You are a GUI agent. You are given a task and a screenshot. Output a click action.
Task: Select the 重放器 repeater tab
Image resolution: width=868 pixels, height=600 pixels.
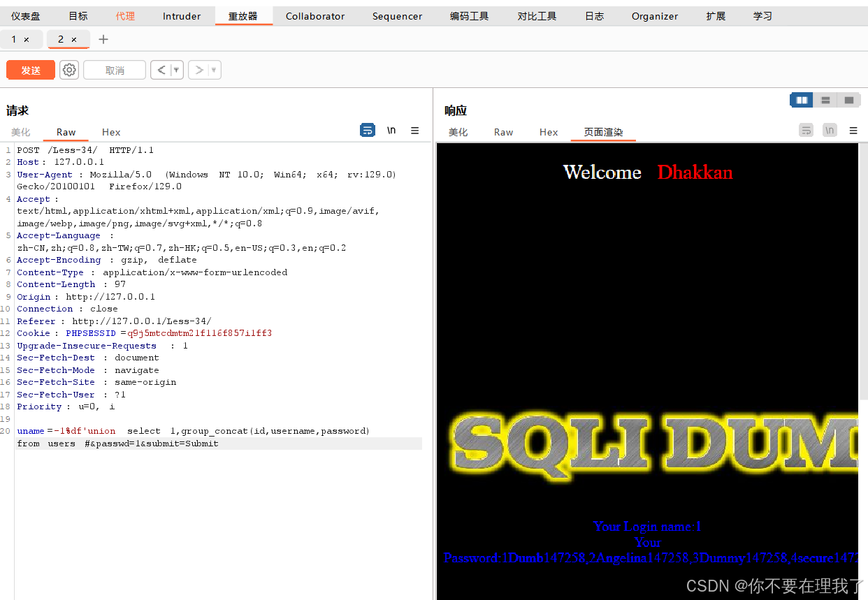(243, 16)
